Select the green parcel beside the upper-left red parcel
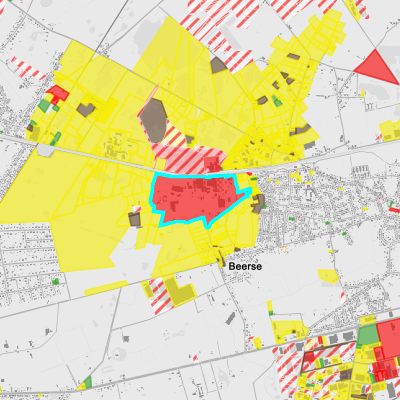The width and height of the screenshot is (400, 400). click(44, 105)
